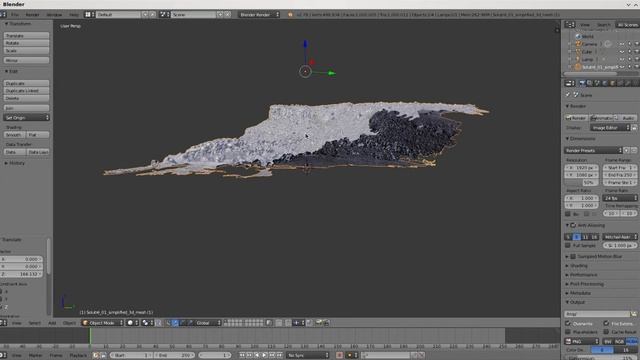This screenshot has width=640, height=360.
Task: Open the Object properties tab icon
Action: click(613, 83)
